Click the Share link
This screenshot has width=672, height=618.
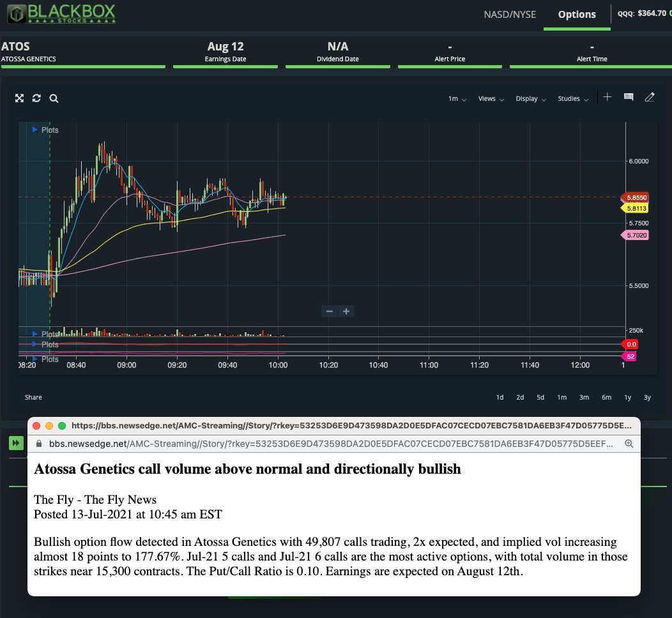[x=33, y=398]
